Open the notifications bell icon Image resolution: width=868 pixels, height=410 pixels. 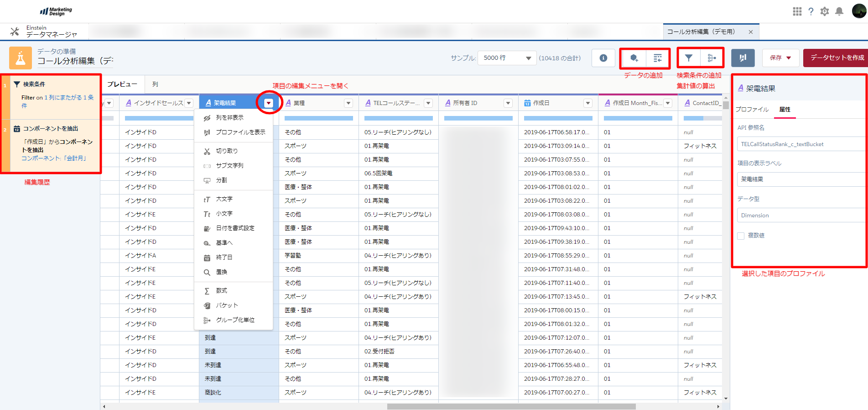coord(839,11)
